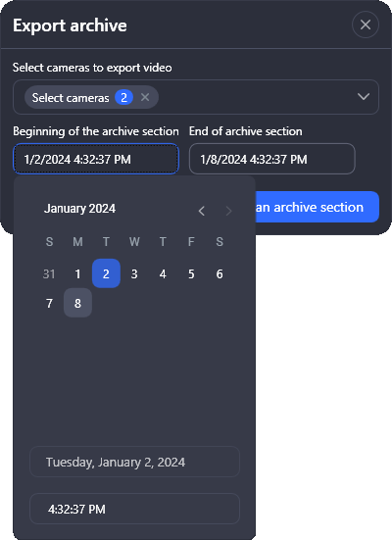392x540 pixels.
Task: Pick January 4 in the calendar
Action: [x=163, y=273]
